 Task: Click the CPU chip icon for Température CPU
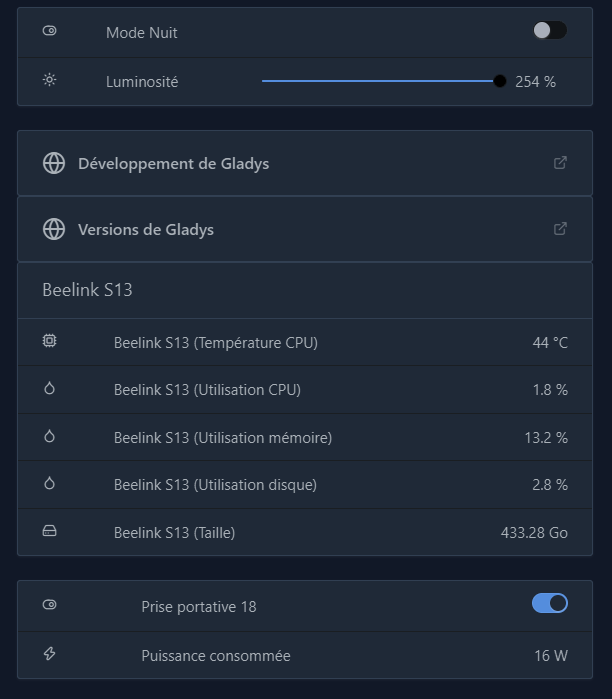[x=49, y=341]
